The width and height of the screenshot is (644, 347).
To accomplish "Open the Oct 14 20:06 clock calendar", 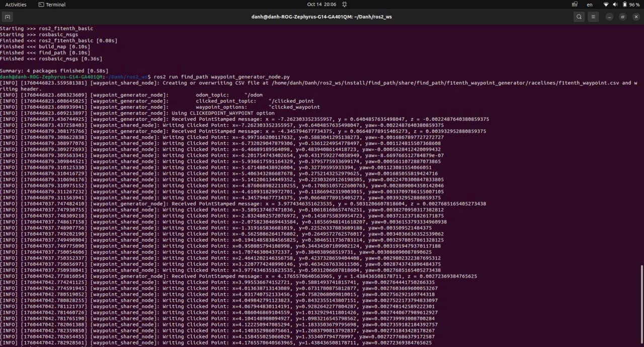I will [x=321, y=5].
